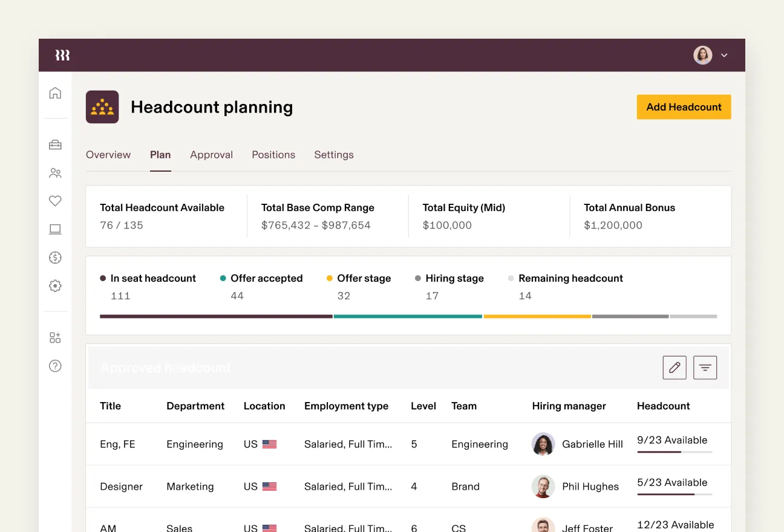Click Gabrielle Hill hiring manager name
The image size is (784, 532).
(x=592, y=444)
